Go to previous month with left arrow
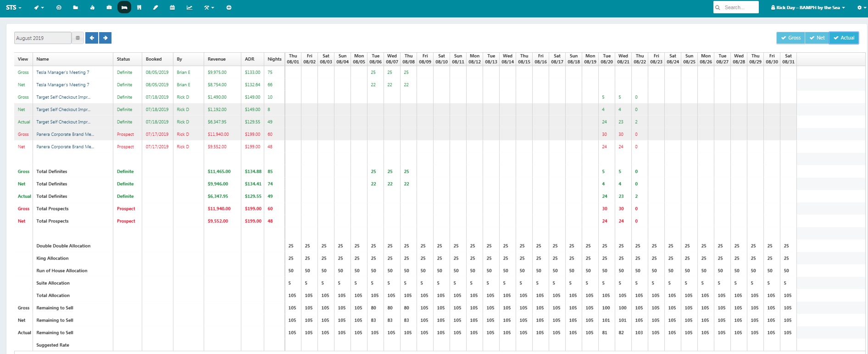Screen dimensions: 868x354 click(92, 38)
